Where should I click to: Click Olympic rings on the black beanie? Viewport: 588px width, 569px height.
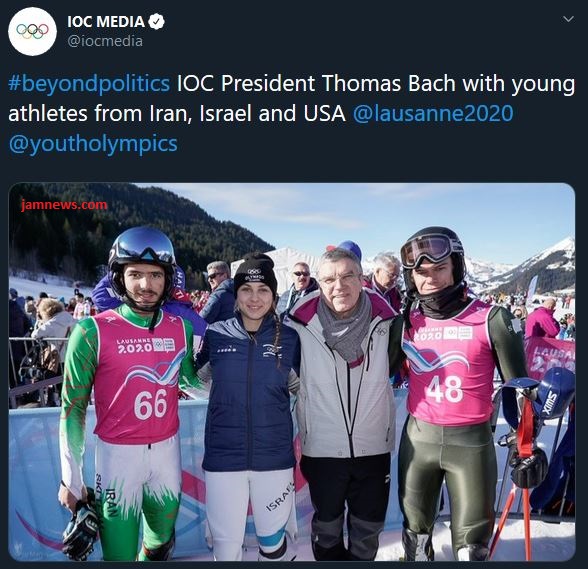tap(255, 271)
